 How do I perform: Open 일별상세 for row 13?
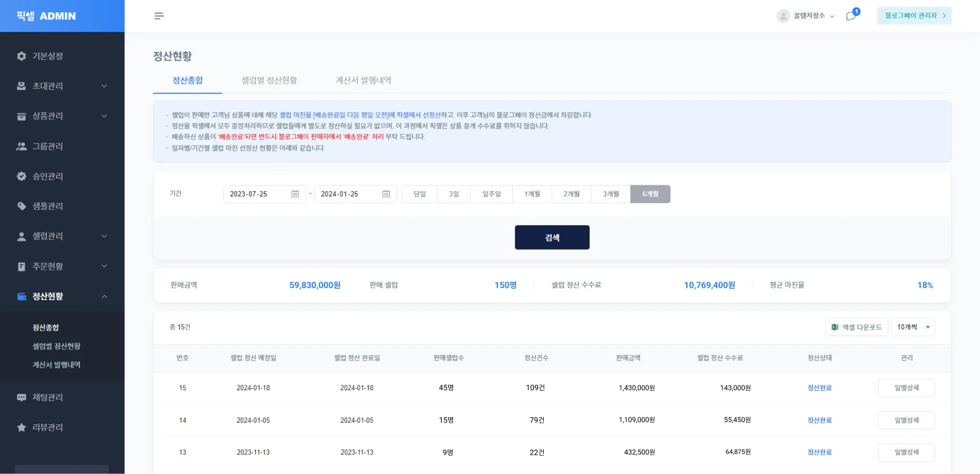point(907,452)
